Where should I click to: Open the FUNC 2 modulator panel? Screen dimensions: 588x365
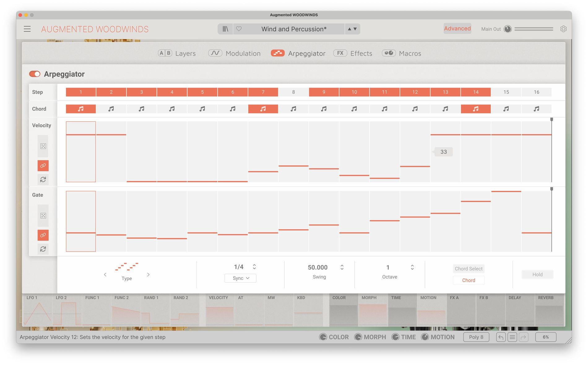(126, 310)
